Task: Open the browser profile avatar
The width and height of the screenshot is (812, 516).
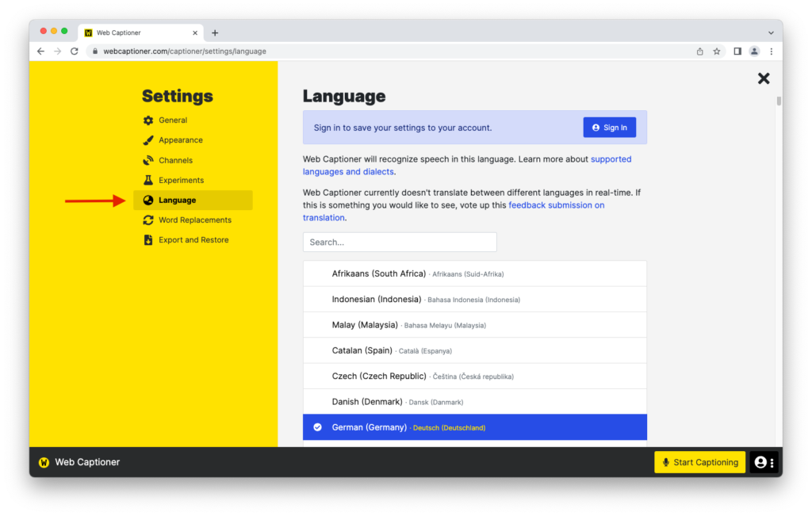Action: (x=755, y=52)
